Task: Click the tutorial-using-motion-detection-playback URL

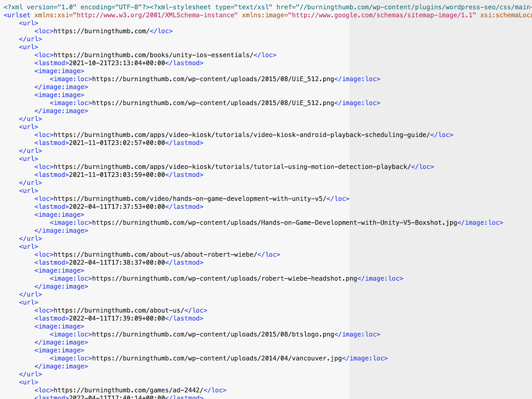Action: [232, 167]
